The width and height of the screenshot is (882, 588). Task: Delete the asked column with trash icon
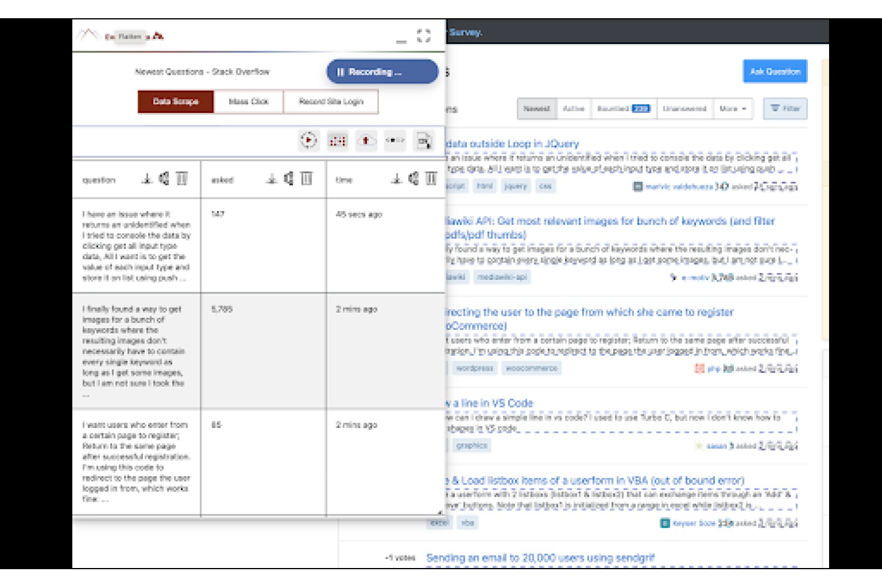pyautogui.click(x=306, y=179)
